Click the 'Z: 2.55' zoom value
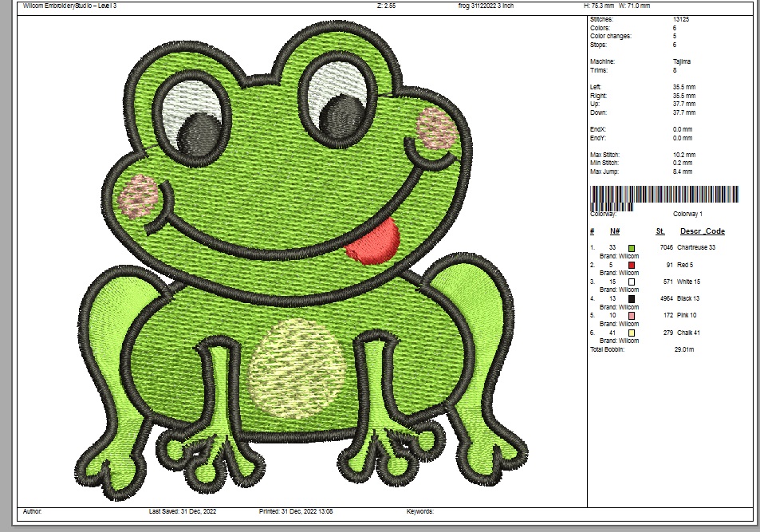The image size is (760, 532). [x=386, y=6]
